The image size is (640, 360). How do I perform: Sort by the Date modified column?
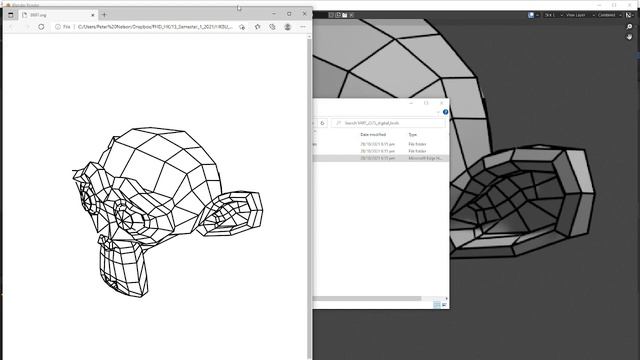[x=373, y=134]
